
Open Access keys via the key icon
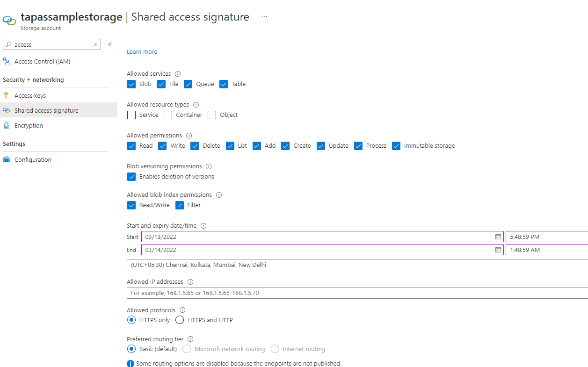(x=6, y=95)
